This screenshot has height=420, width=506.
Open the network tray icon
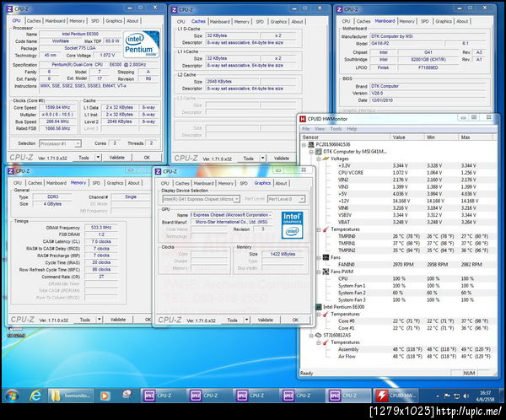click(457, 396)
